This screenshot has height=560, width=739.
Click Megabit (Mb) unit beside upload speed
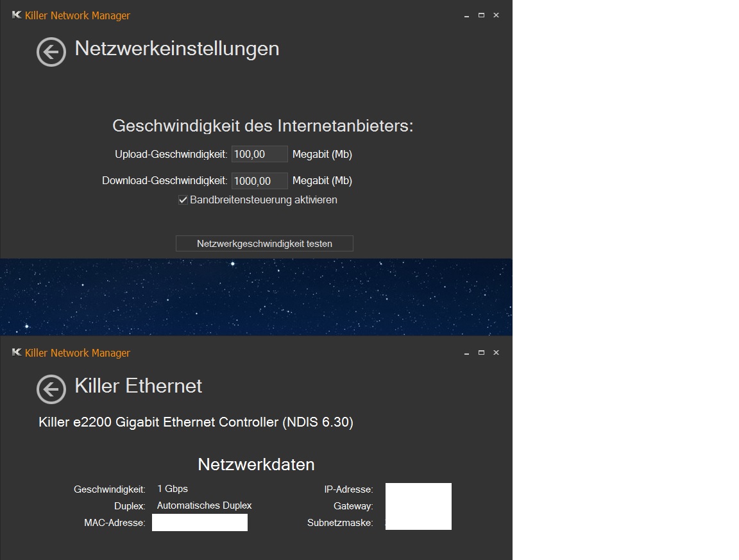(323, 155)
